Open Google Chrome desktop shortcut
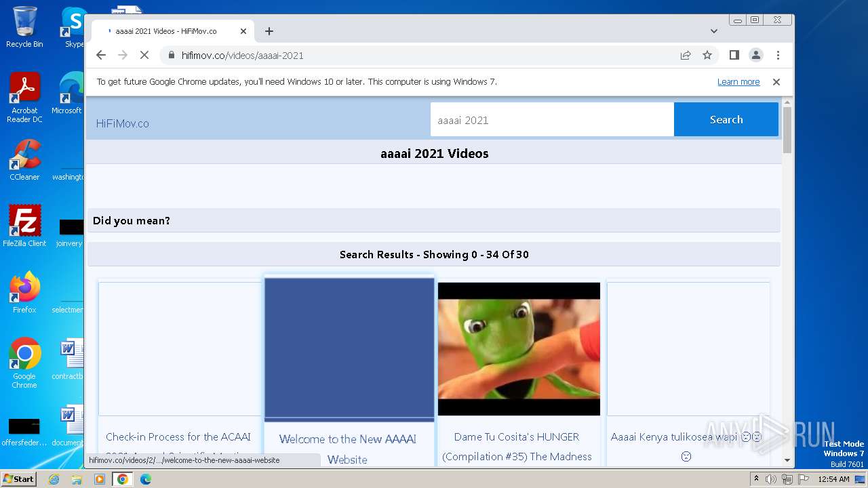This screenshot has width=868, height=488. tap(24, 363)
